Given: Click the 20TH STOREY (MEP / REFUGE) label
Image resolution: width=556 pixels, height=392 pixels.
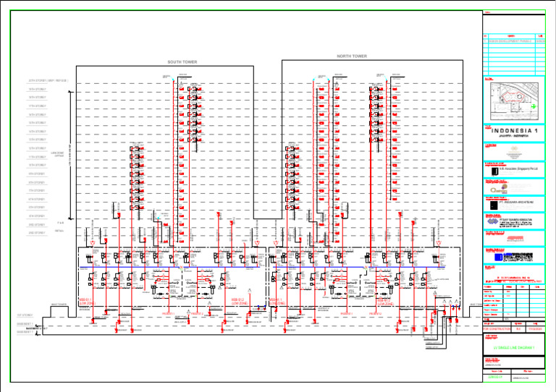Looking at the screenshot, I should point(49,81).
